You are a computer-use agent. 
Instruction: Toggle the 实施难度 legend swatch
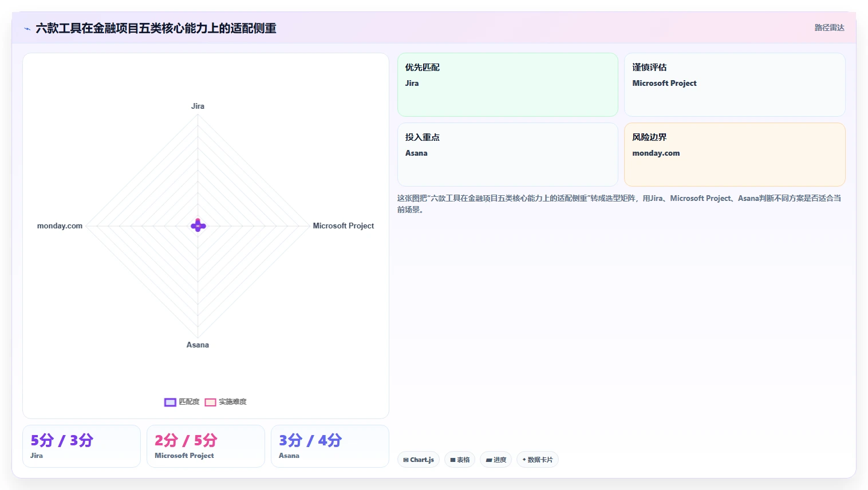pyautogui.click(x=210, y=402)
